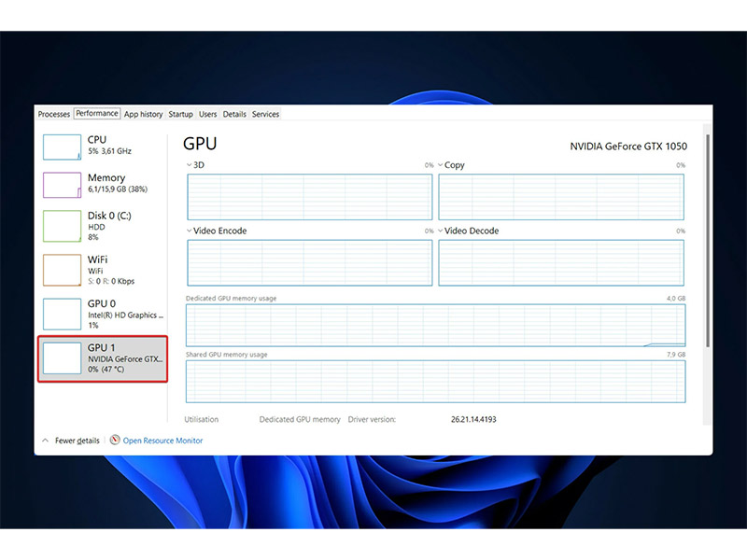Viewport: 747px width, 560px height.
Task: Click the Dedicated GPU memory usage graph
Action: coord(435,325)
